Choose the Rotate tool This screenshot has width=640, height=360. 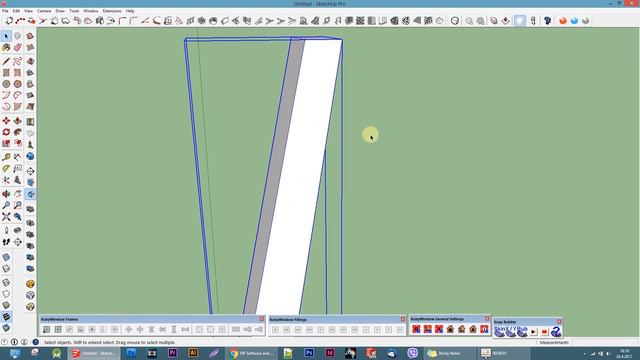[6, 132]
